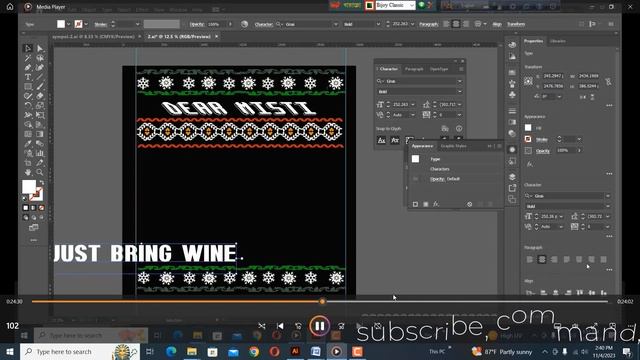Viewport: 640px width, 360px height.
Task: Select the Column Graph tool
Action: tap(40, 153)
